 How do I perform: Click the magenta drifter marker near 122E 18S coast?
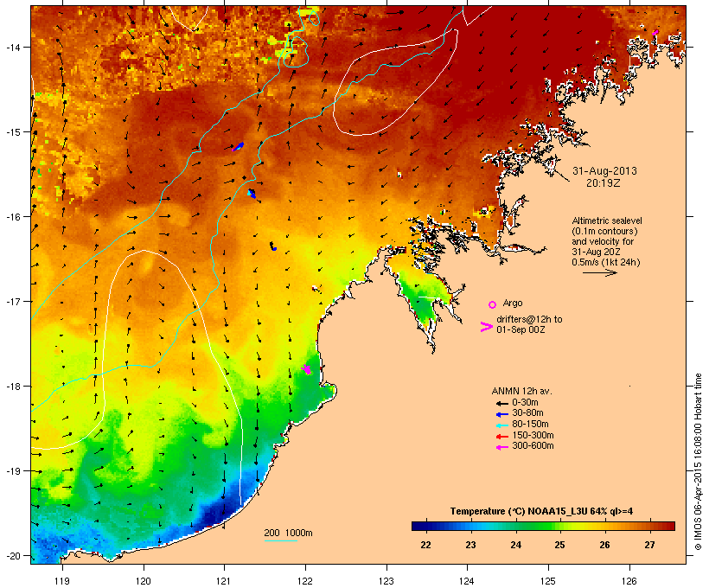(307, 369)
